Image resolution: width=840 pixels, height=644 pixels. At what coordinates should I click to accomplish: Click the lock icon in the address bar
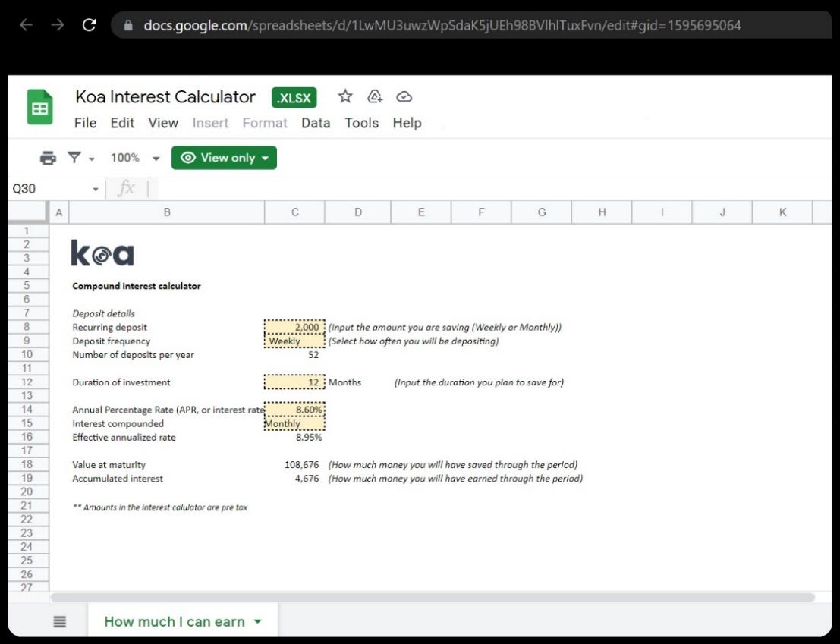(128, 25)
